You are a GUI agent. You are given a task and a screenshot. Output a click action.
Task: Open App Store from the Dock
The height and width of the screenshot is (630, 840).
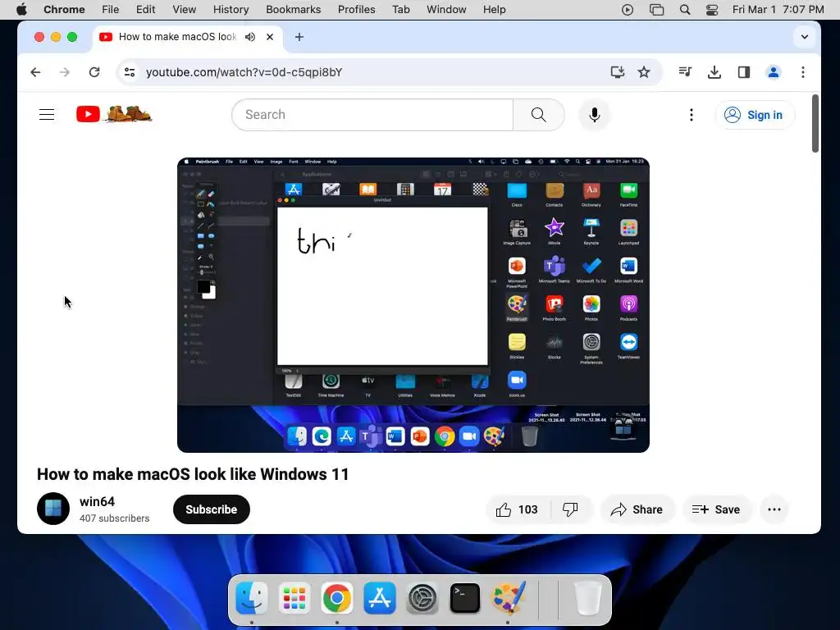(380, 598)
